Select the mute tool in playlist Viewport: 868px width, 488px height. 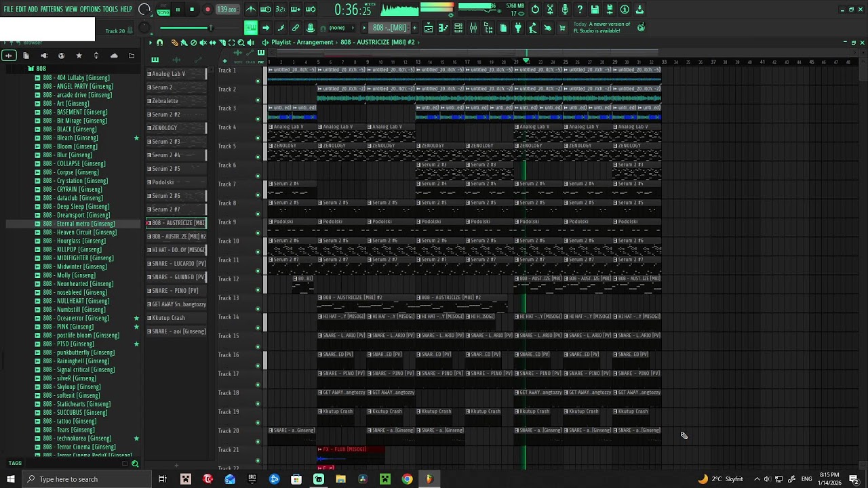pos(203,43)
